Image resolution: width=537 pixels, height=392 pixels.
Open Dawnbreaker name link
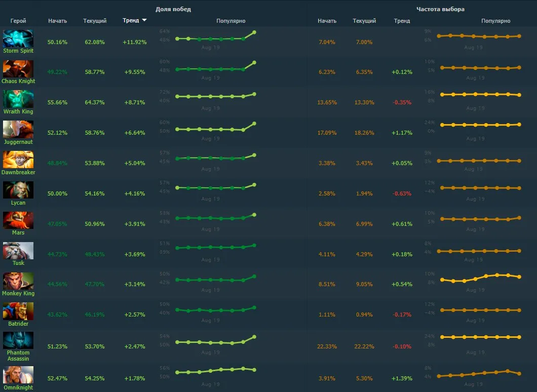18,172
